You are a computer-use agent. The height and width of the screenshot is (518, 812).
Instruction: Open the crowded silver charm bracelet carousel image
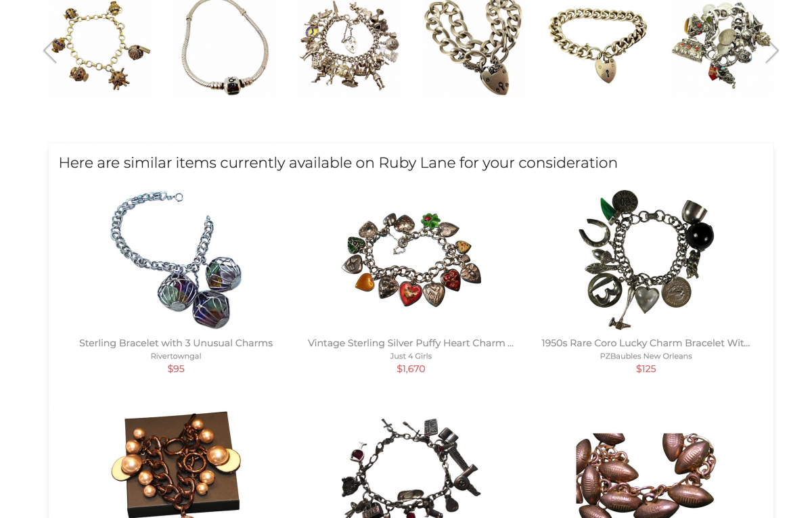point(349,46)
